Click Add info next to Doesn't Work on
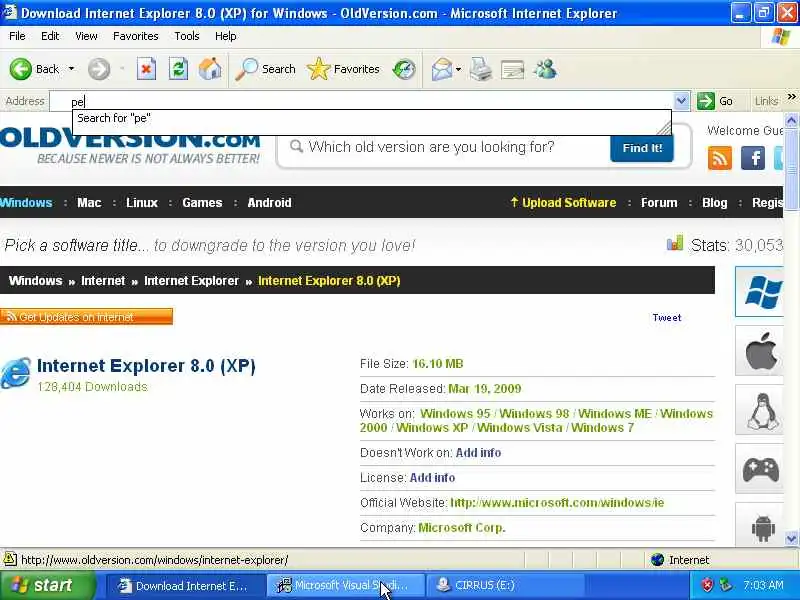 coord(478,453)
